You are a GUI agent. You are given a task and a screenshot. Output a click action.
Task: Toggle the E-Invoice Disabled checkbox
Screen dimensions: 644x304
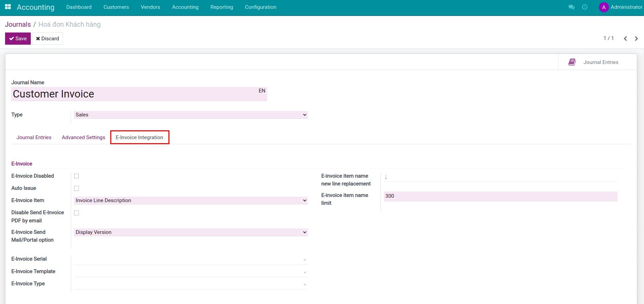coord(76,176)
